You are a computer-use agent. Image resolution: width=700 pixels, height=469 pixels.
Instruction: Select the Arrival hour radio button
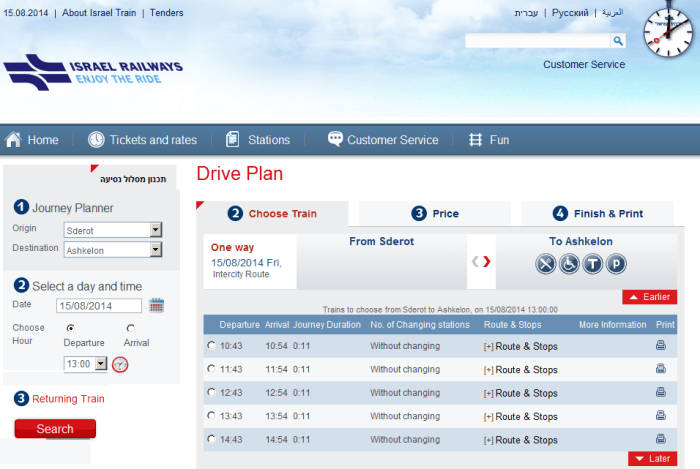point(130,328)
